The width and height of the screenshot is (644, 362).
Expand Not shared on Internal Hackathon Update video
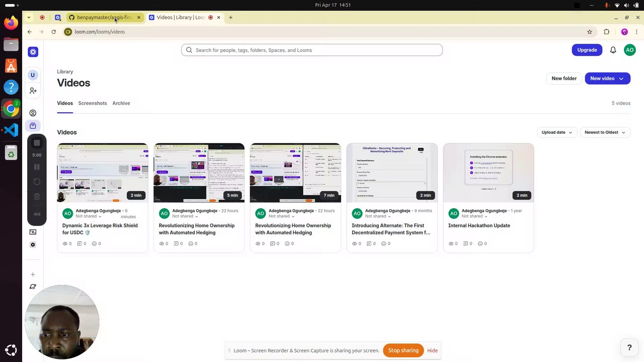474,216
